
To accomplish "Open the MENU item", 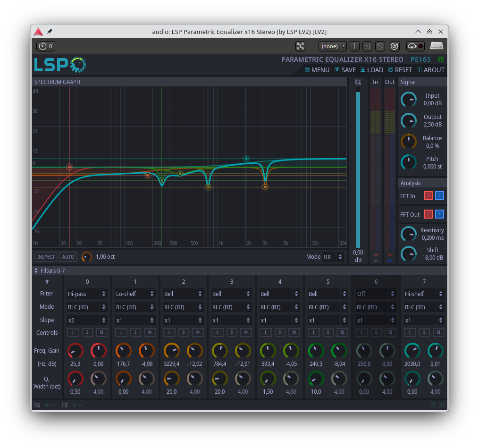I will click(x=317, y=70).
